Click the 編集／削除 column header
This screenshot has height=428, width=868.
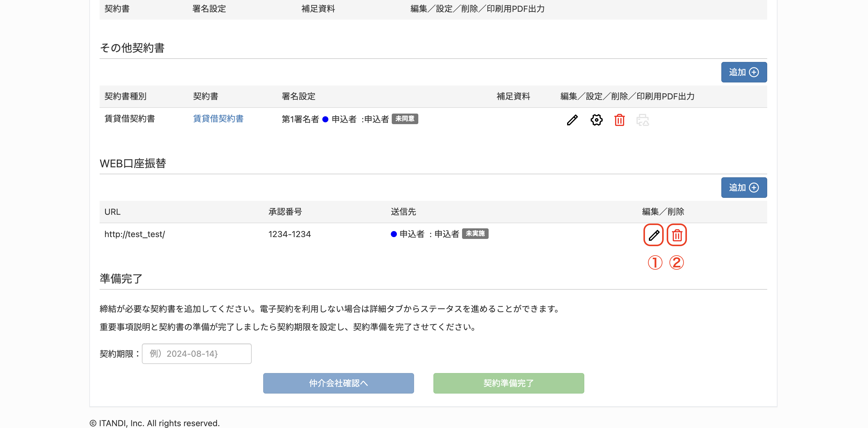pyautogui.click(x=663, y=212)
